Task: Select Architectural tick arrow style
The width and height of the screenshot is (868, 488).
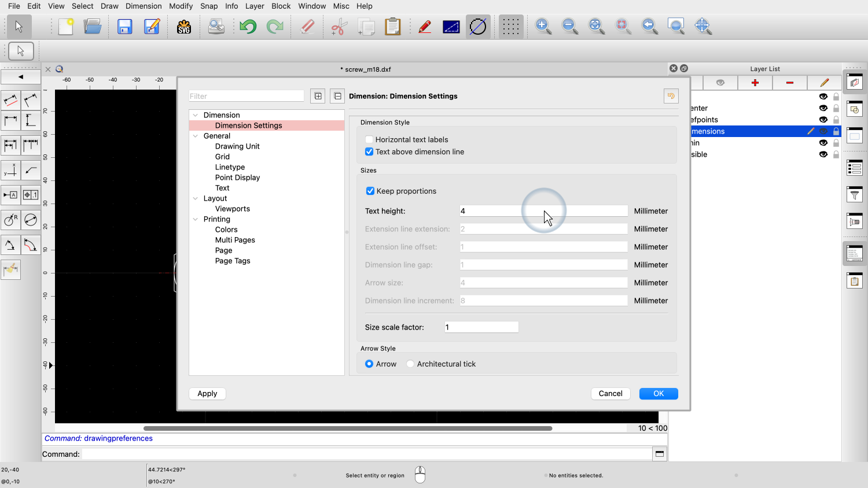Action: [x=410, y=364]
